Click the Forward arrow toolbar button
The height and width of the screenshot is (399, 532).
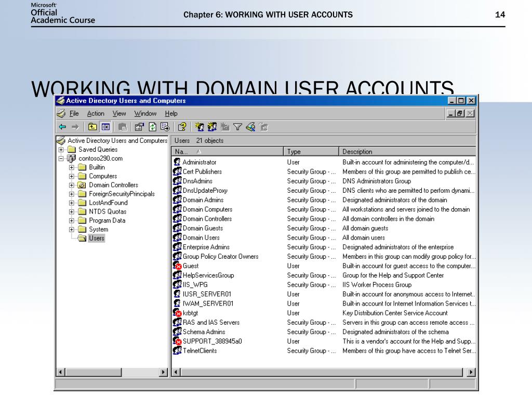click(75, 127)
